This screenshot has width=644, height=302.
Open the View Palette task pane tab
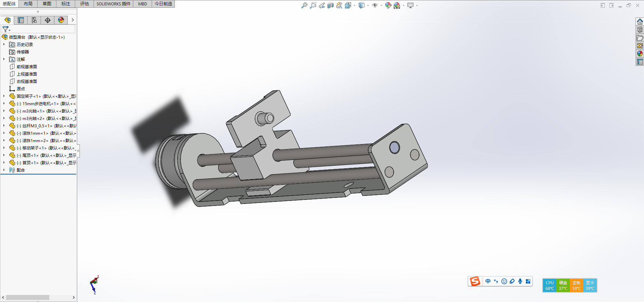click(640, 46)
